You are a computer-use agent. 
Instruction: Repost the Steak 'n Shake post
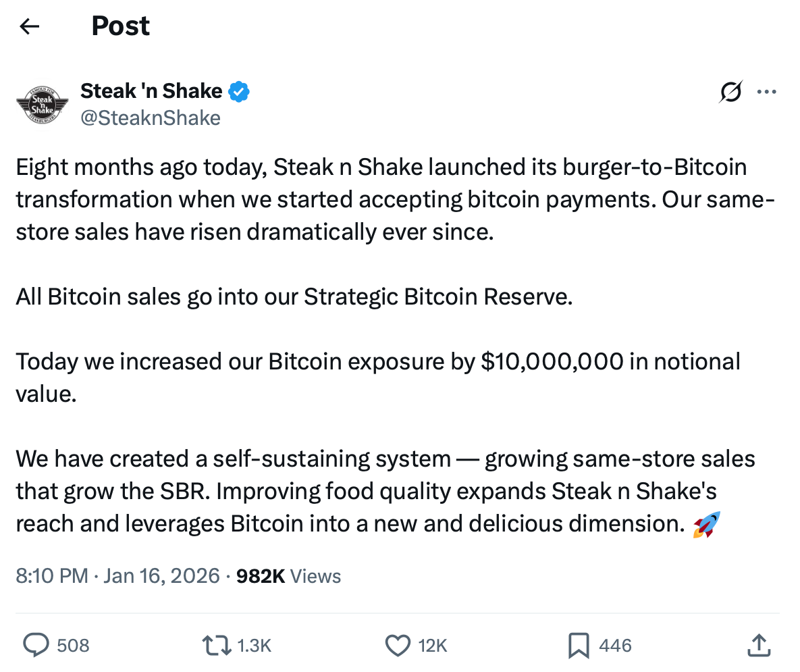(216, 646)
